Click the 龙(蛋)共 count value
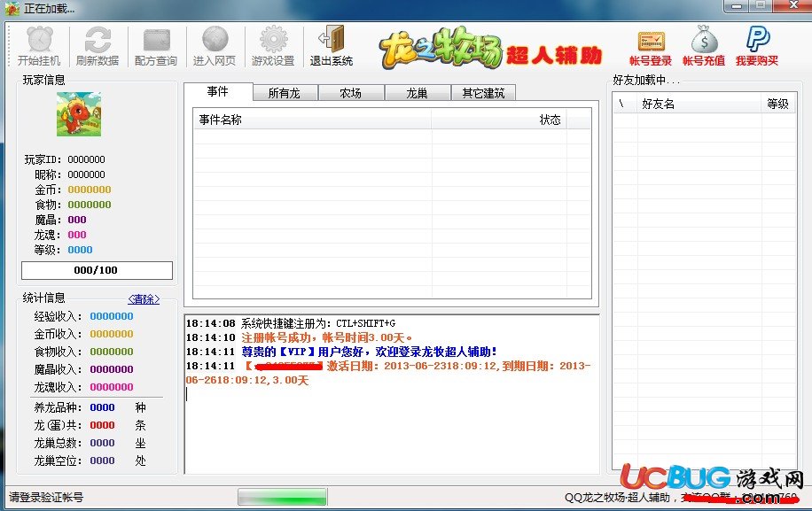812x511 pixels. [103, 425]
